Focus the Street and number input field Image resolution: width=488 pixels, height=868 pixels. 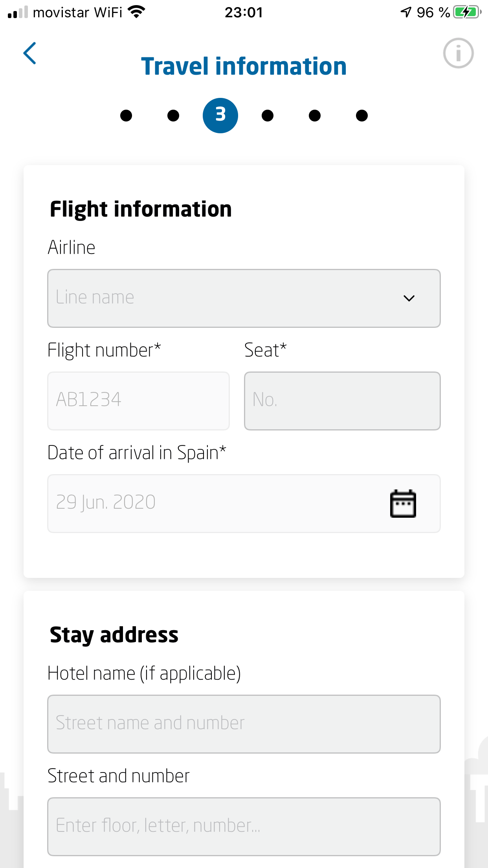(244, 826)
